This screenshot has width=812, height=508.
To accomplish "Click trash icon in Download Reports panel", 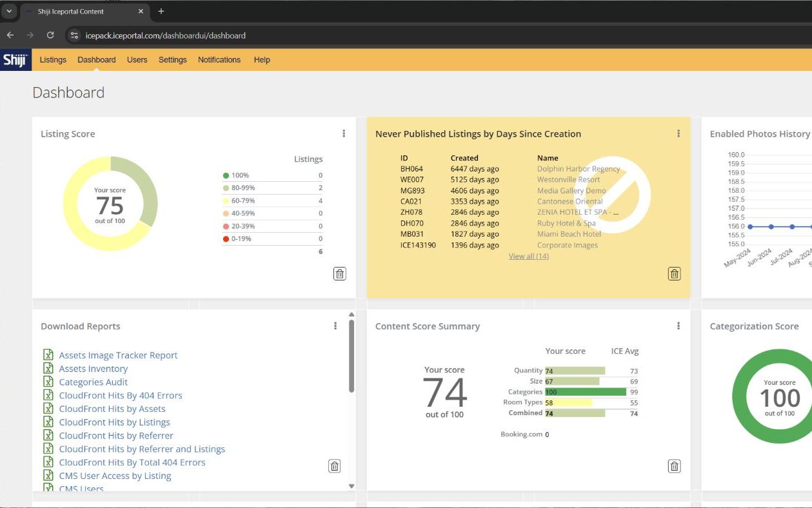I will point(334,466).
